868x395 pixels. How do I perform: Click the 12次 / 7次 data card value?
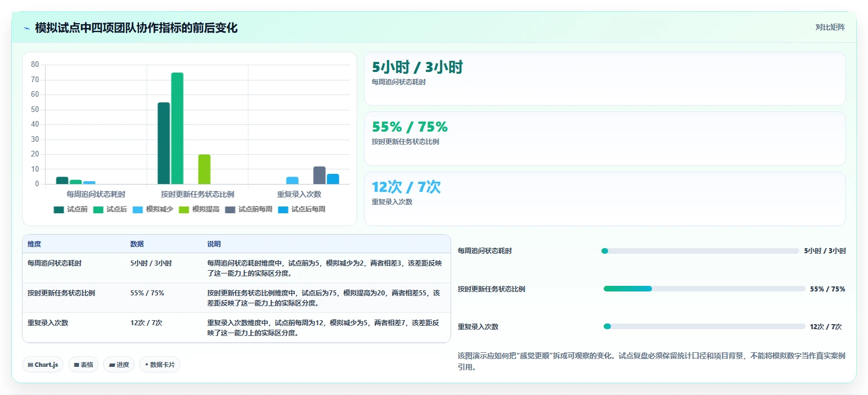click(406, 187)
